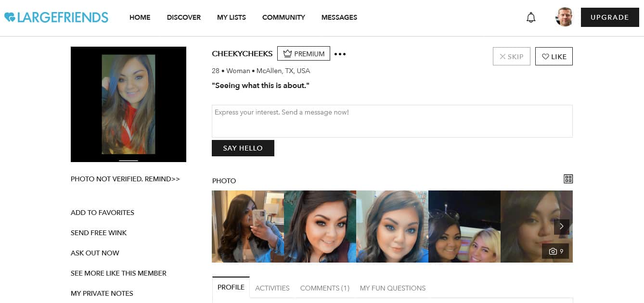Click Add to Favorites

[103, 213]
